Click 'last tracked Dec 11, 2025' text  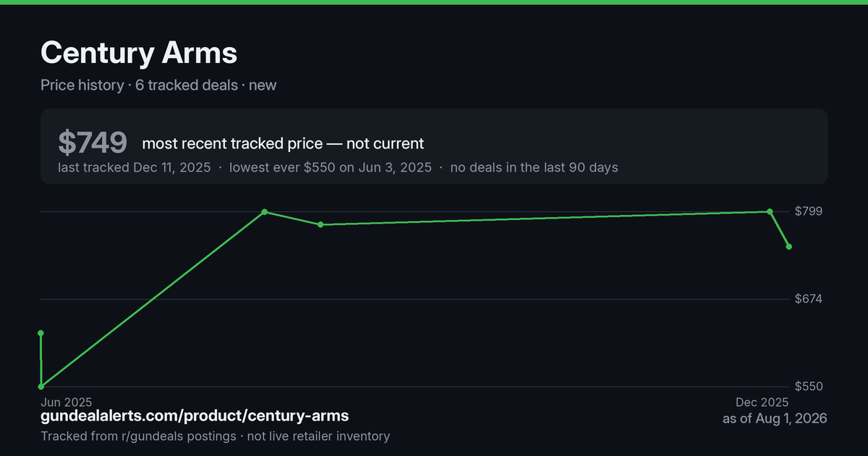[135, 167]
